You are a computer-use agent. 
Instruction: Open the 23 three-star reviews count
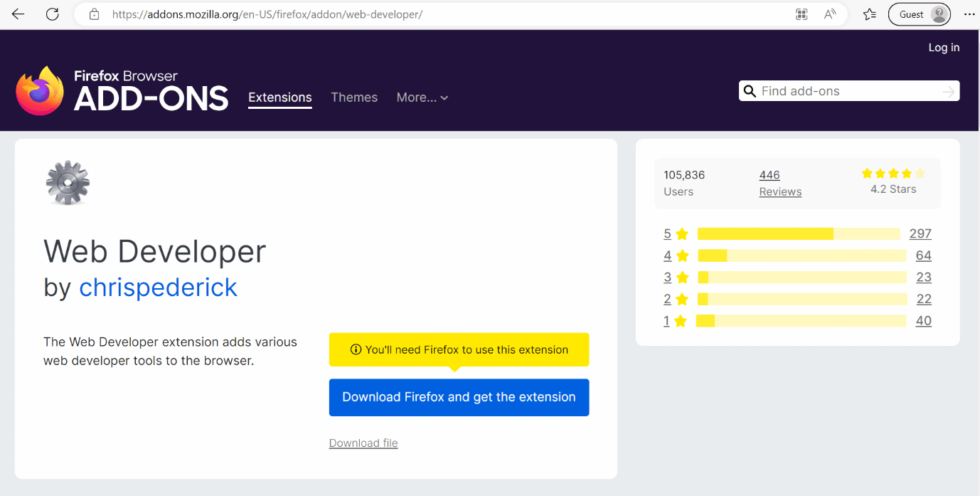pyautogui.click(x=924, y=278)
